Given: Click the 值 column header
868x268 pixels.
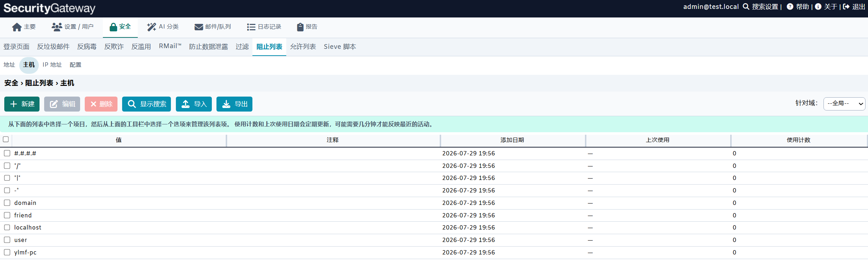Looking at the screenshot, I should pos(119,140).
